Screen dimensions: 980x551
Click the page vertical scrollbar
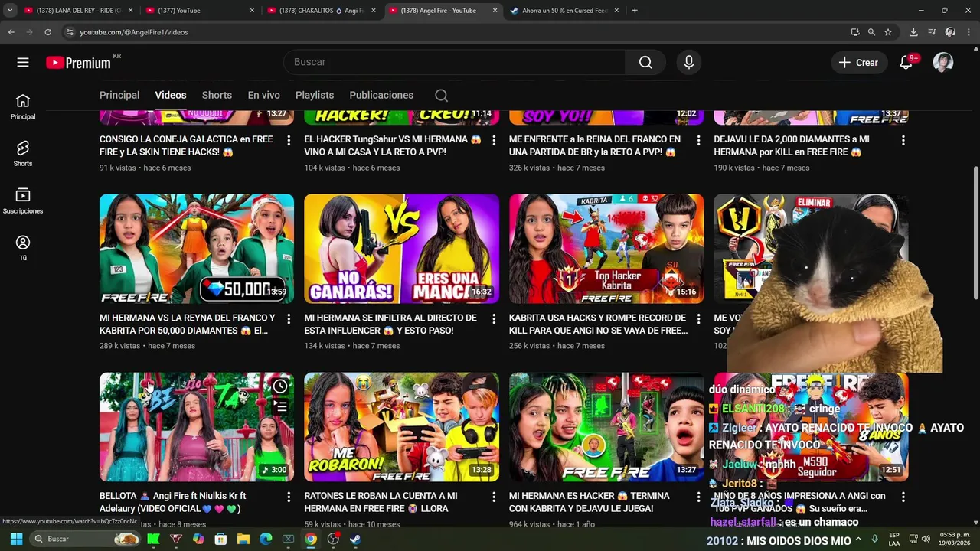point(975,233)
